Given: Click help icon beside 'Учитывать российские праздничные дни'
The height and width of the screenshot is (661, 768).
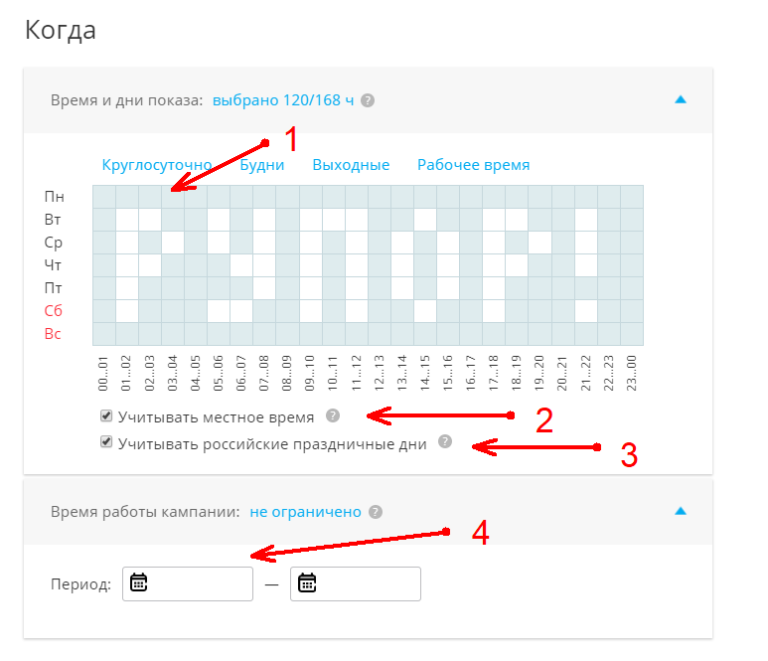Looking at the screenshot, I should [445, 441].
